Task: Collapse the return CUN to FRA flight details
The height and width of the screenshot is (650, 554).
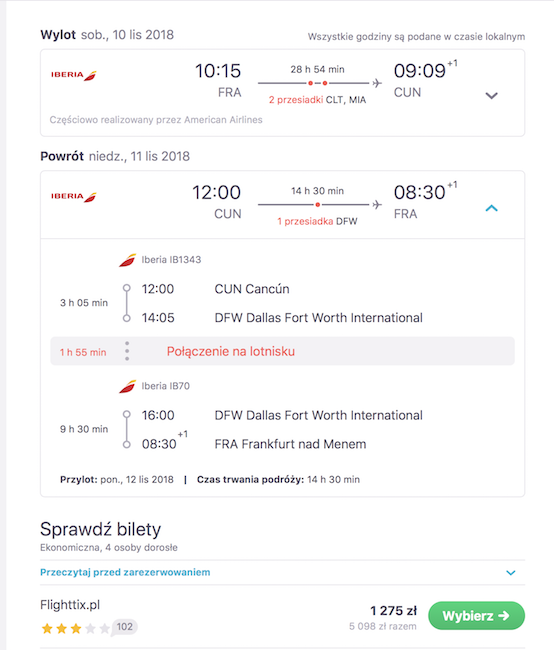Action: (x=491, y=208)
